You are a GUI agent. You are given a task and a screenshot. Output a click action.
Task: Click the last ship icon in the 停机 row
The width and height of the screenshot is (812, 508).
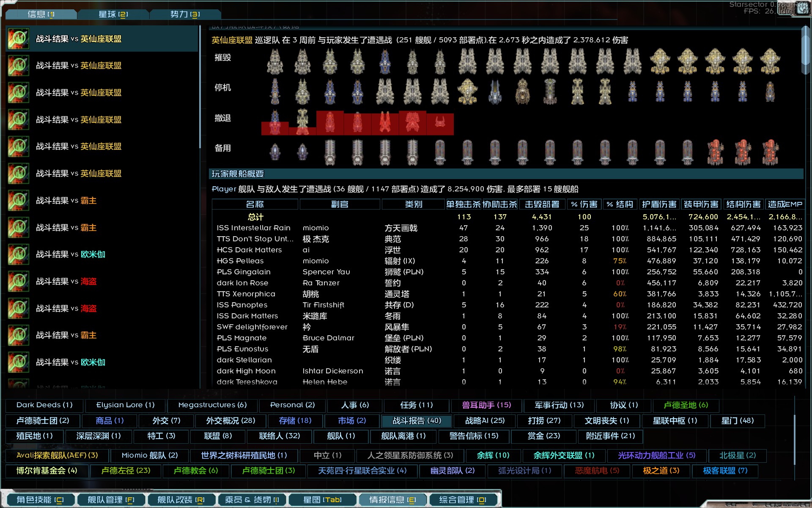click(770, 91)
